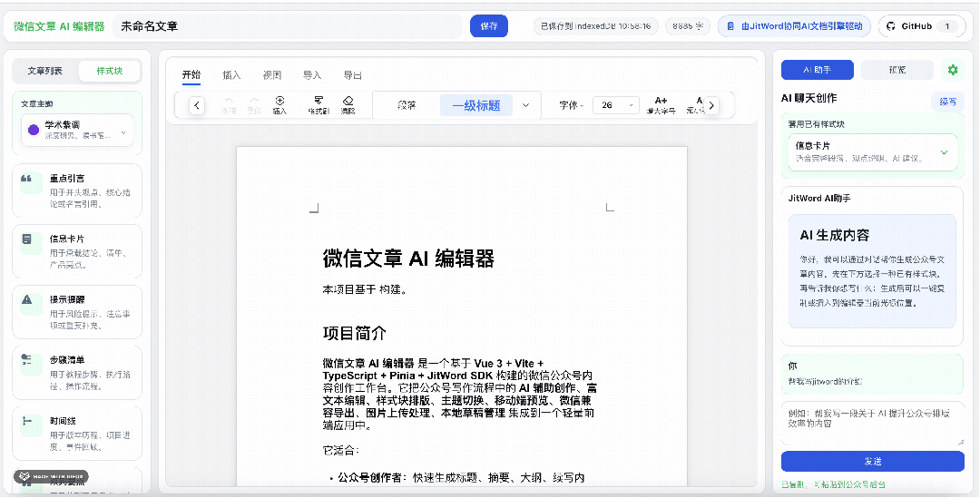
Task: Click the document title 微信文章 AI 编辑器
Action: point(408,258)
